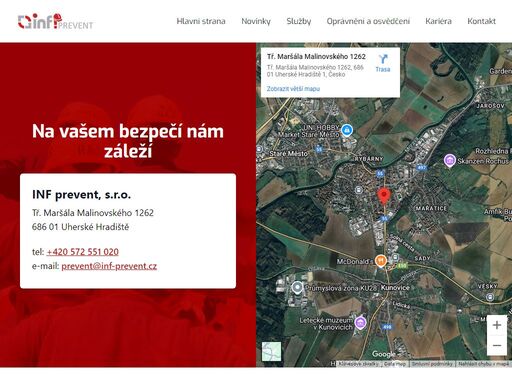The image size is (512, 384).
Task: Open the Hlavní strana menu item
Action: point(201,21)
